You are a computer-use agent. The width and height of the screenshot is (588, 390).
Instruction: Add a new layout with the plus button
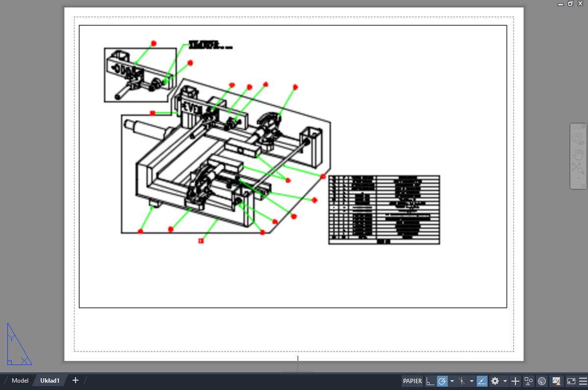[76, 380]
